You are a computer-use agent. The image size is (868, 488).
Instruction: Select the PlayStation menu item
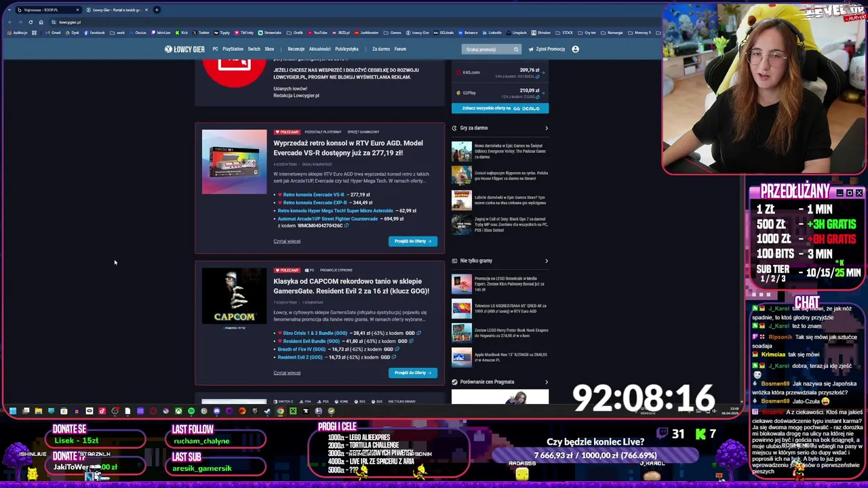click(x=233, y=49)
